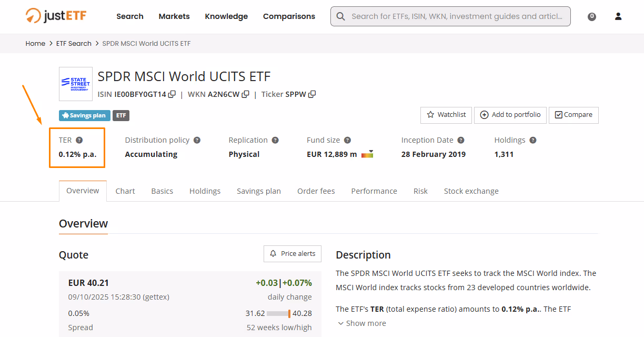The image size is (644, 337).
Task: Click the 52 weeks low/high range bar
Action: (278, 313)
